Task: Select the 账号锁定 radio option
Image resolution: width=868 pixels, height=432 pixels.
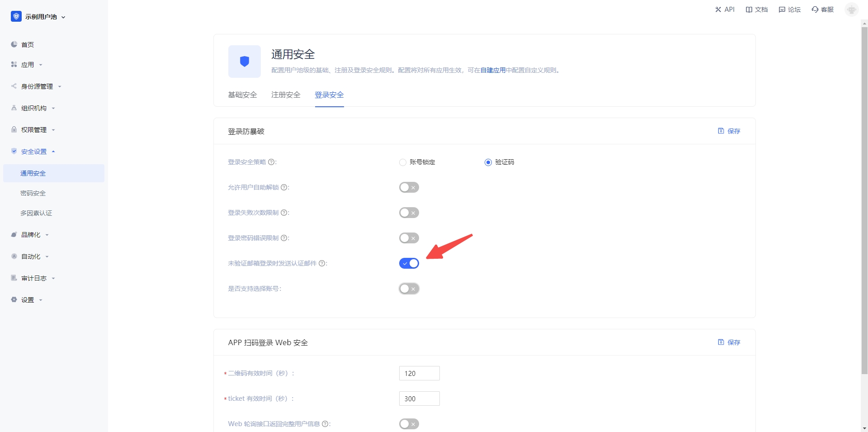Action: coord(403,162)
